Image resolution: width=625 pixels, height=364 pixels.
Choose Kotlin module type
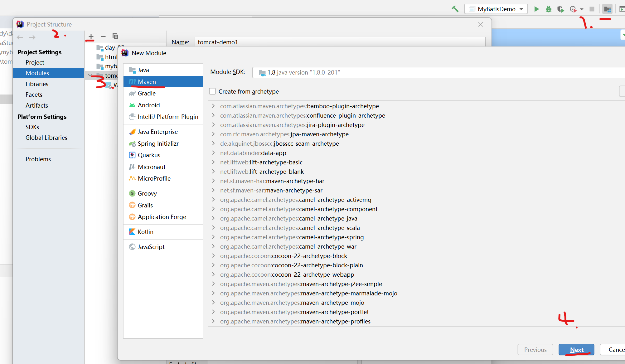pyautogui.click(x=163, y=232)
